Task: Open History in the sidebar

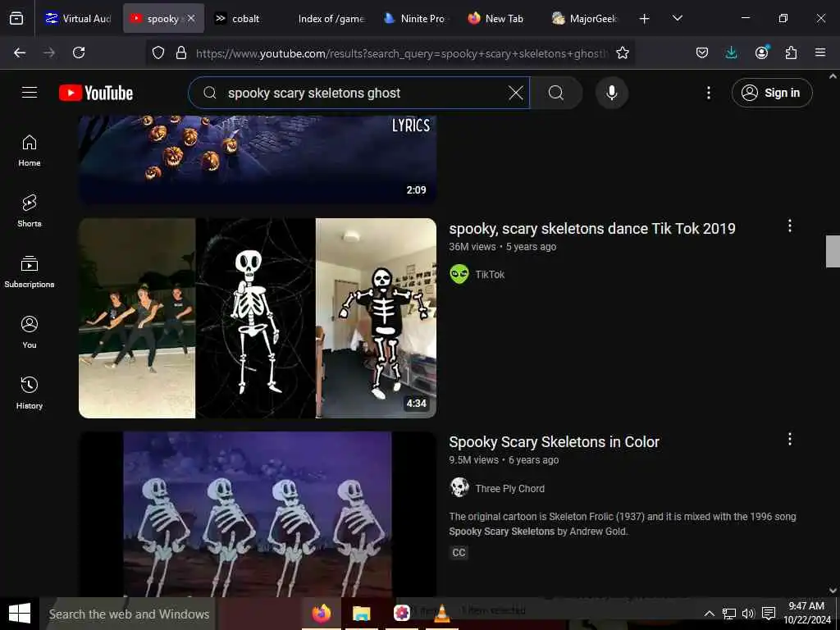Action: coord(30,393)
